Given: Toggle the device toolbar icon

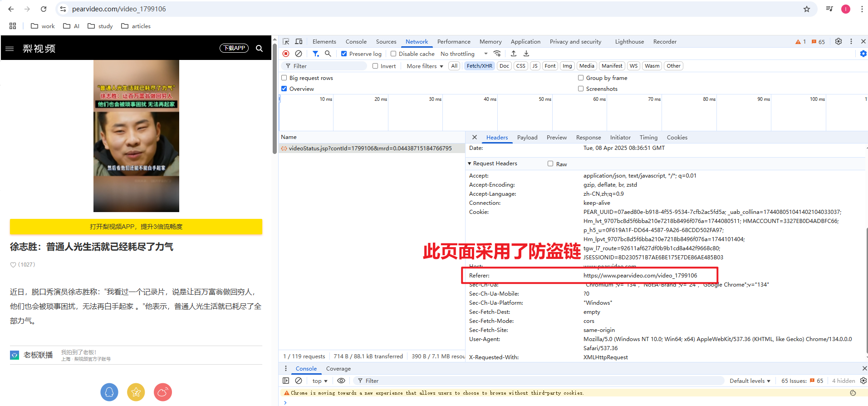Looking at the screenshot, I should click(299, 41).
